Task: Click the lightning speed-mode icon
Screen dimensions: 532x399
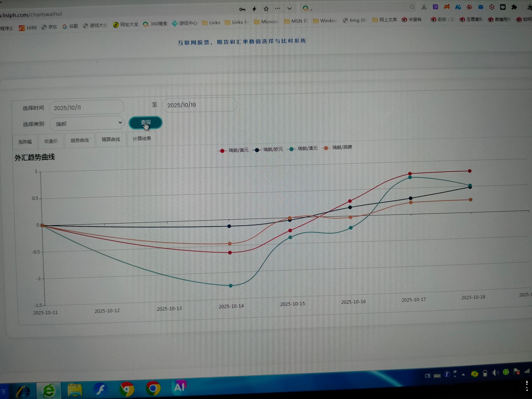Action: 254,9
